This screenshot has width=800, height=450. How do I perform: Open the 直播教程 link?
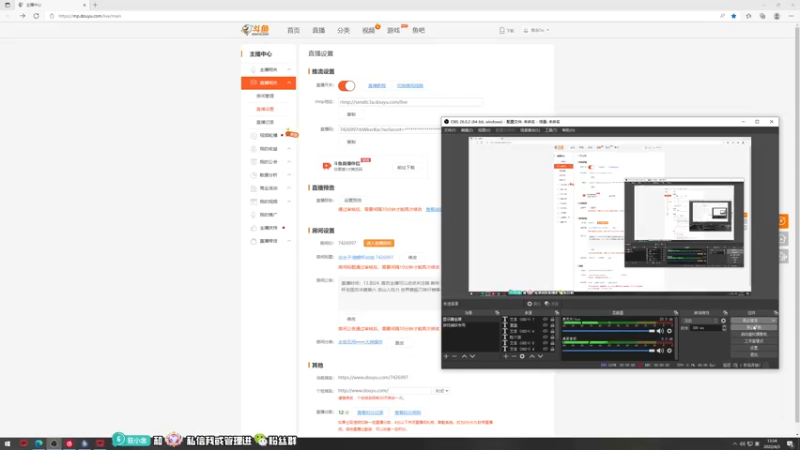click(x=377, y=86)
